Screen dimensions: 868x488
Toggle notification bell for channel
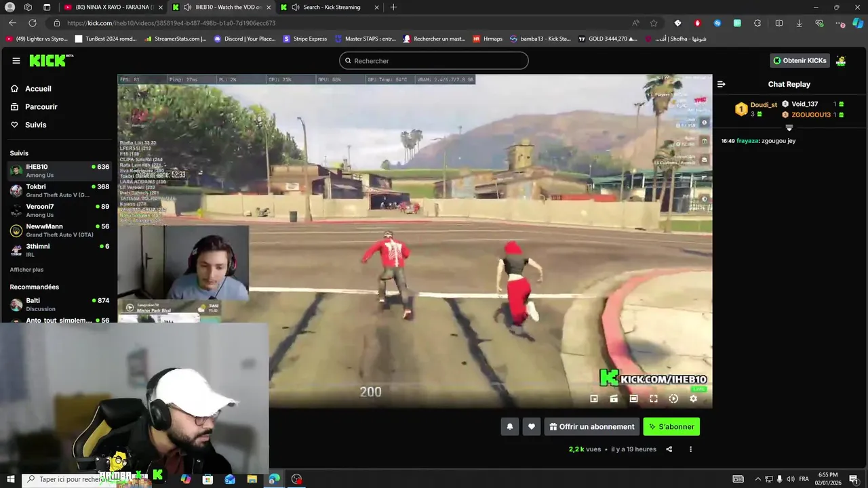510,427
